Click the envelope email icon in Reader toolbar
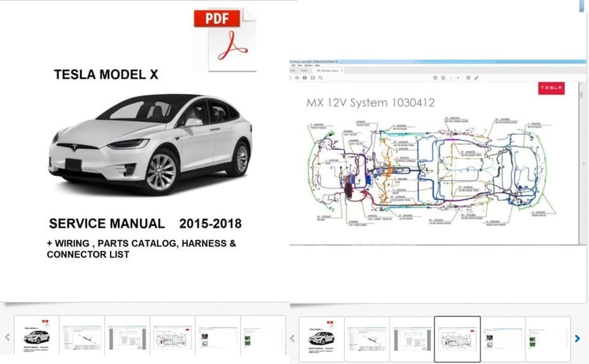589x364 pixels. coord(313,78)
